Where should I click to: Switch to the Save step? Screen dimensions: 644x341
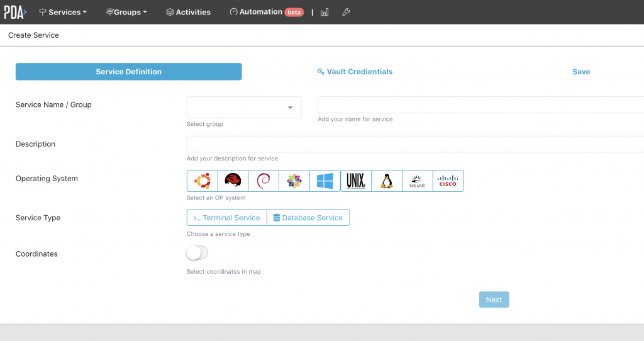click(581, 72)
